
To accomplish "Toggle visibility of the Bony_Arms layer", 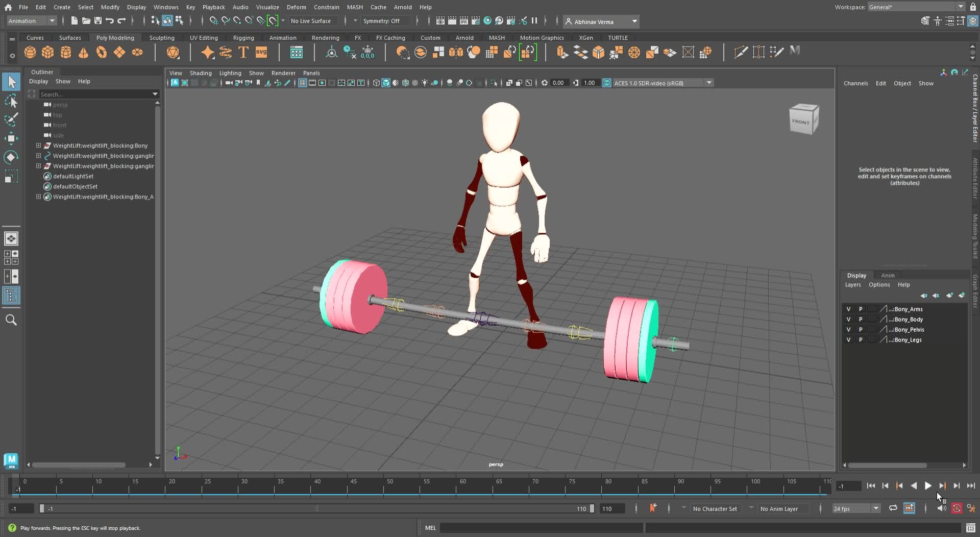I will [848, 309].
